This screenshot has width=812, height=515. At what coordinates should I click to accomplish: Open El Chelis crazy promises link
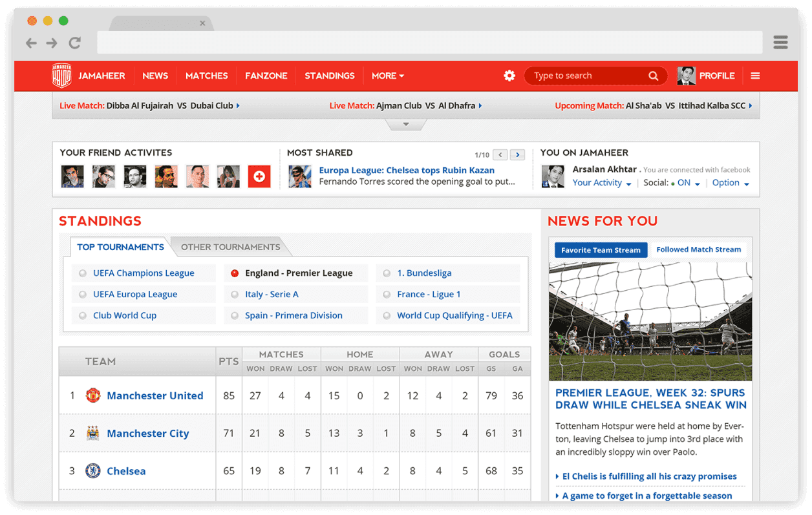649,476
